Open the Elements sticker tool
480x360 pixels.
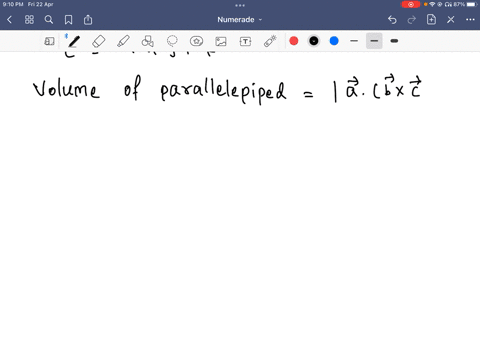coord(196,41)
